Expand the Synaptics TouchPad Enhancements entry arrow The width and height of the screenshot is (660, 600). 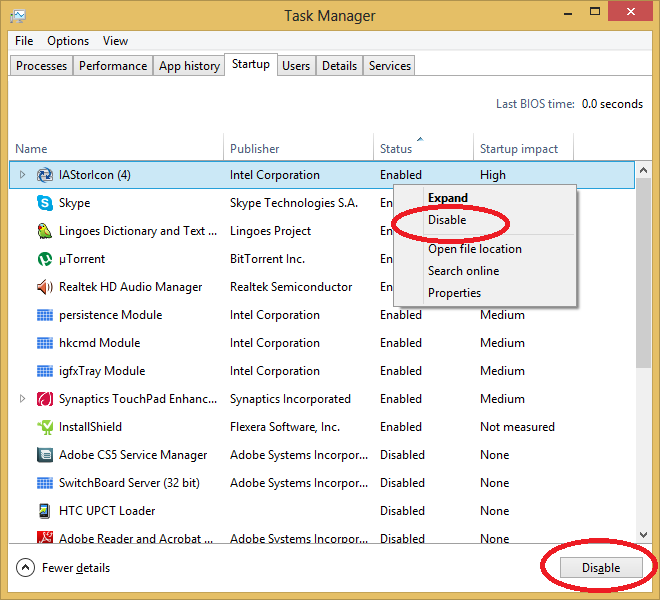[22, 399]
